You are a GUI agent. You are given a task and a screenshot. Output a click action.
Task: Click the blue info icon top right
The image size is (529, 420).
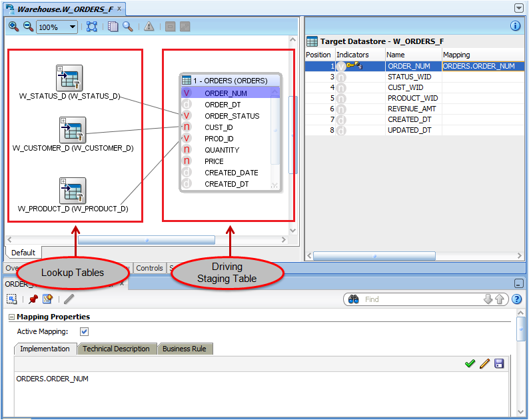tap(515, 26)
